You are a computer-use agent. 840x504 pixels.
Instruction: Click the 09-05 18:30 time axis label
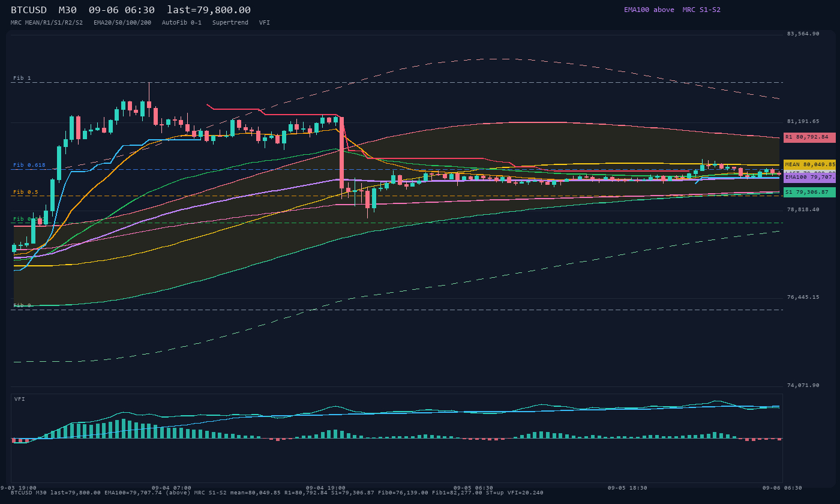[x=628, y=488]
